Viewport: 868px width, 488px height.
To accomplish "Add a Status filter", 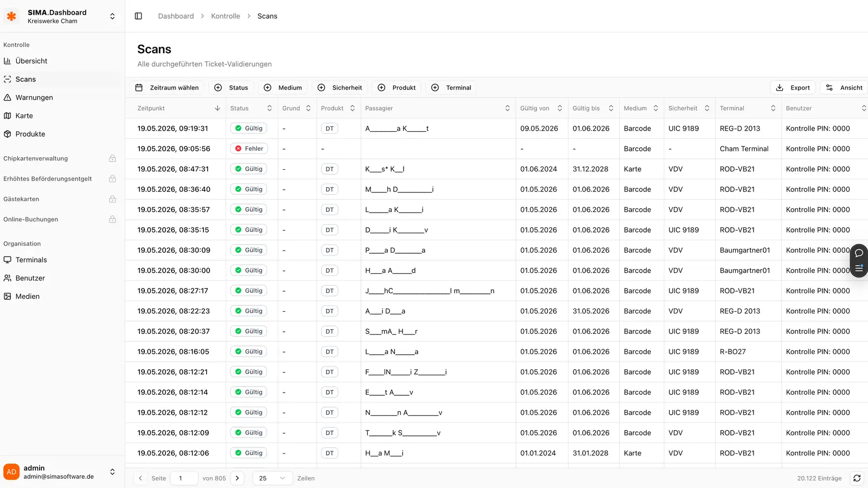I will [x=231, y=87].
